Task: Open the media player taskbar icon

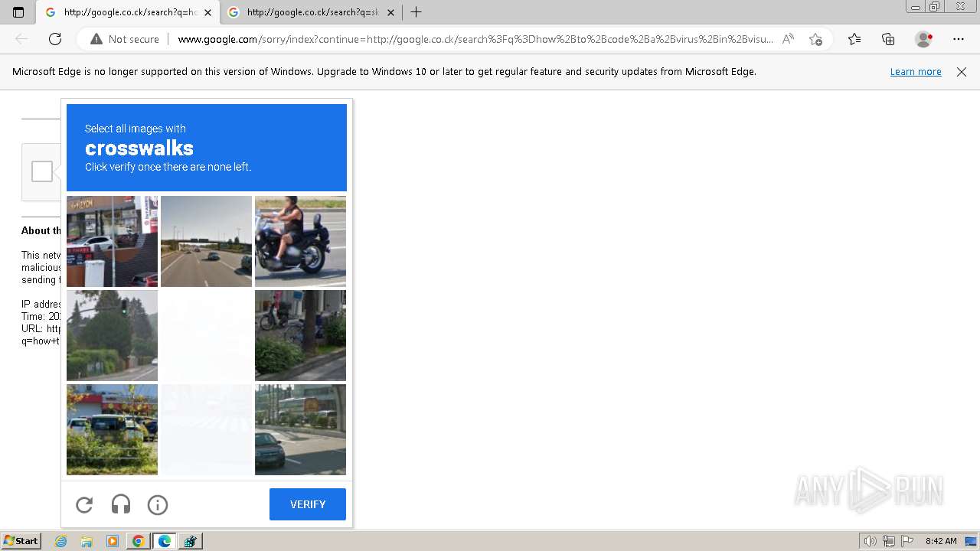Action: click(113, 541)
